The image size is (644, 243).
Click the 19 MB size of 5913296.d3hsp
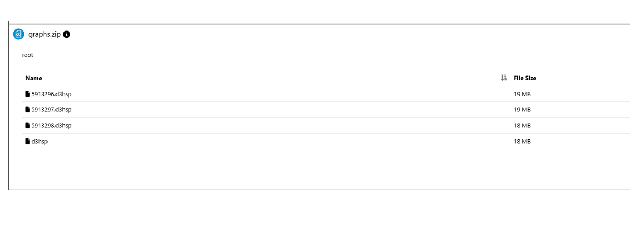pyautogui.click(x=522, y=94)
